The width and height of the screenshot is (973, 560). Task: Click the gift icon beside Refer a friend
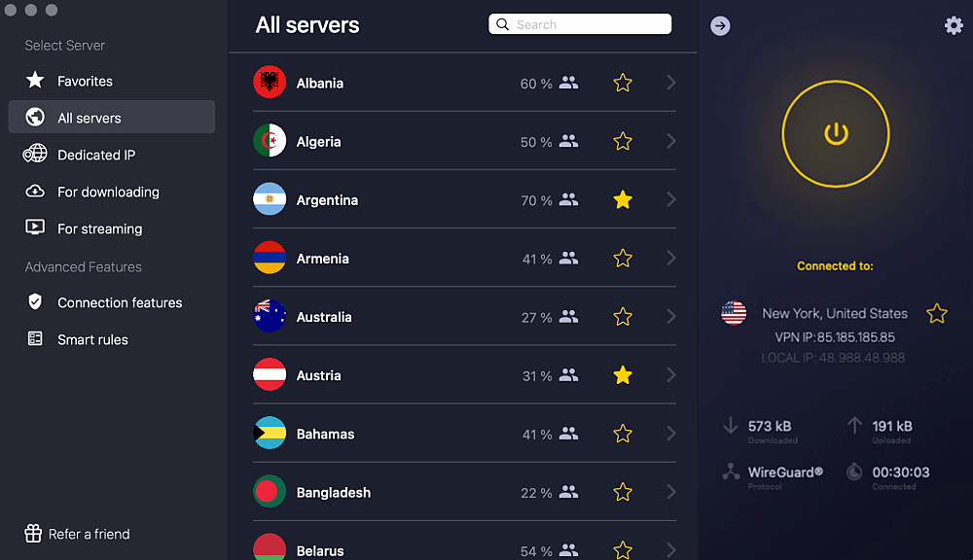click(33, 534)
